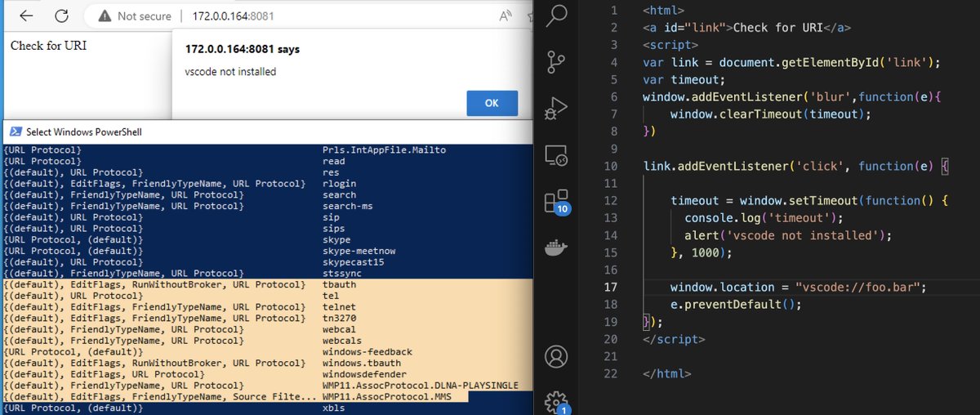Click 'e.preventDefault();' on line 18
980x415 pixels.
pos(737,305)
